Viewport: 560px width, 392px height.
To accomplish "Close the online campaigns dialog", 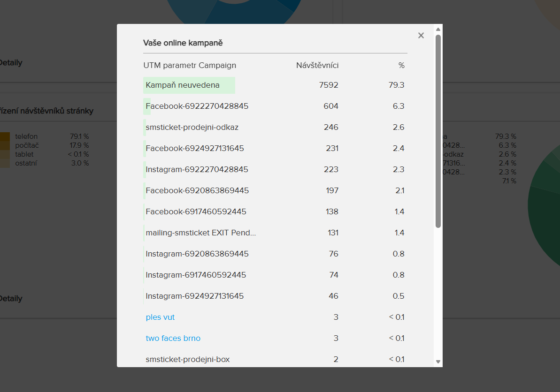I will click(x=421, y=36).
